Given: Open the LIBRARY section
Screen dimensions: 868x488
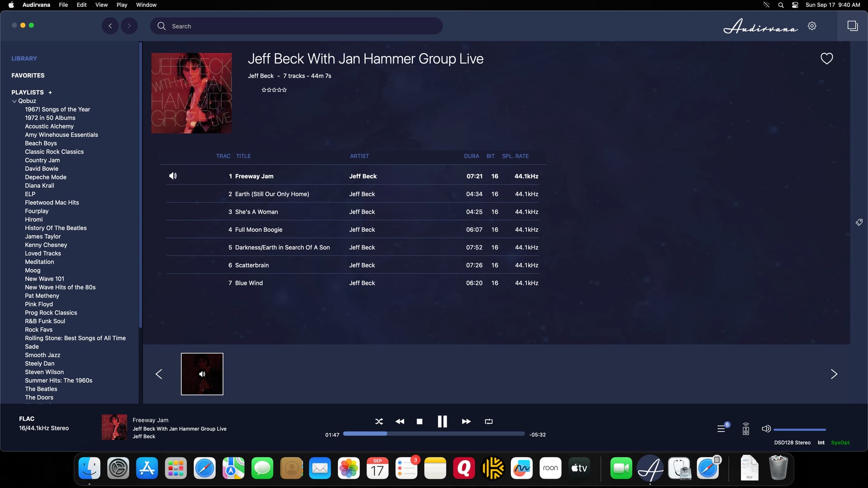Looking at the screenshot, I should tap(24, 58).
